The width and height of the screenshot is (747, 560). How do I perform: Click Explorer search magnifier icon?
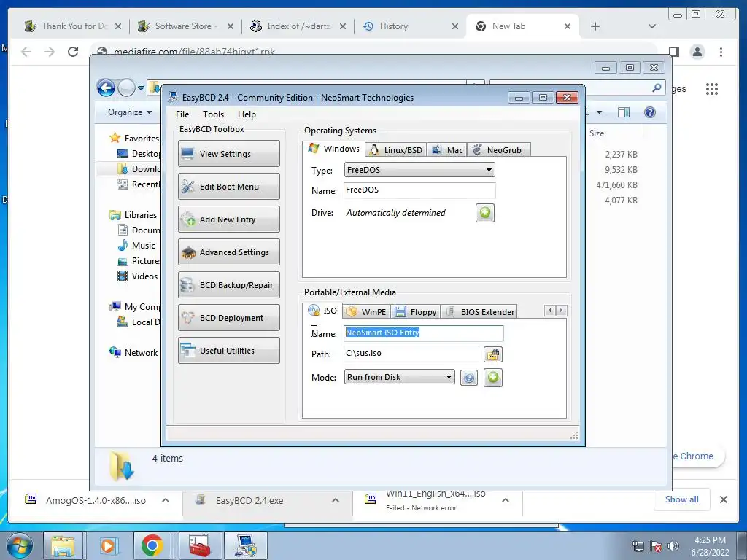tap(657, 87)
